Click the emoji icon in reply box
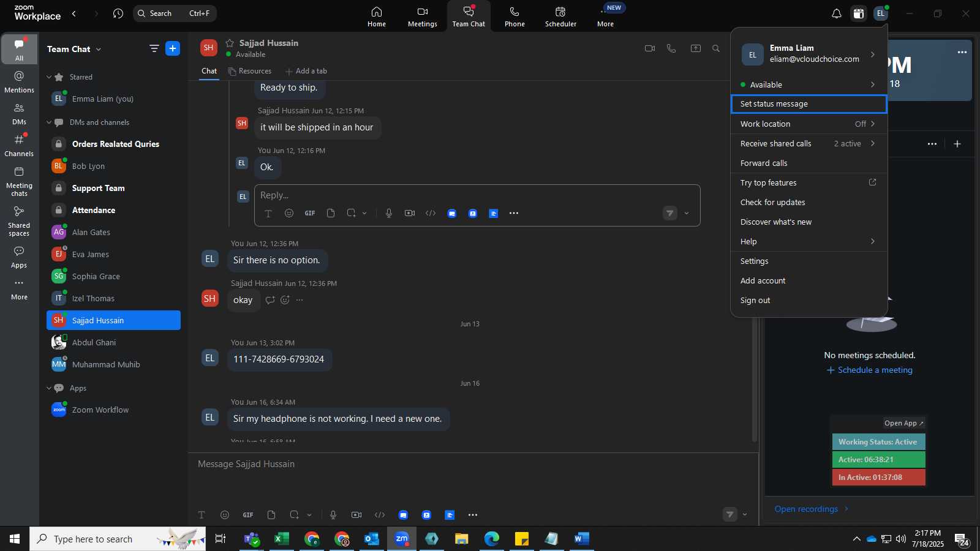The width and height of the screenshot is (980, 551). pos(289,213)
